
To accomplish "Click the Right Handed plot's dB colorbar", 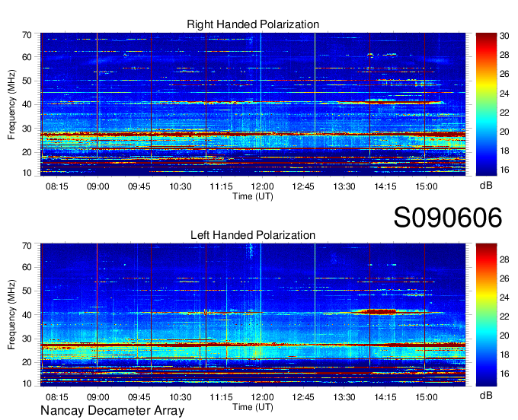I will (x=486, y=104).
